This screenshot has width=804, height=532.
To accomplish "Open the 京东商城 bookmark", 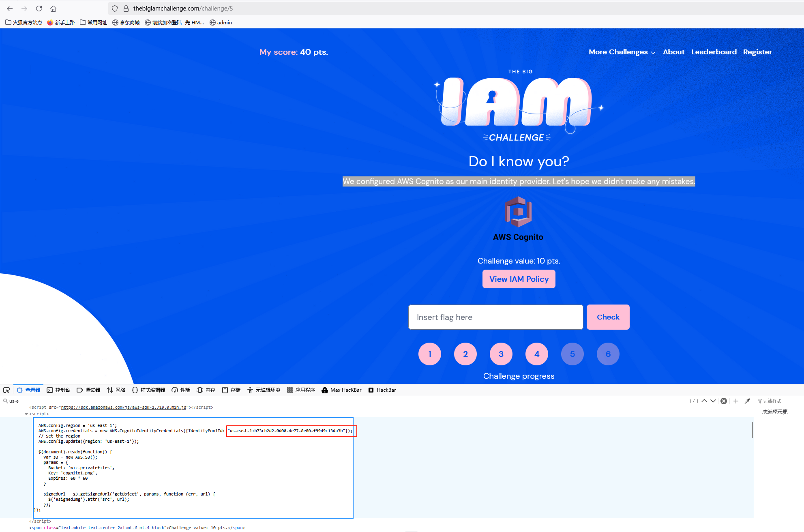I will coord(126,22).
